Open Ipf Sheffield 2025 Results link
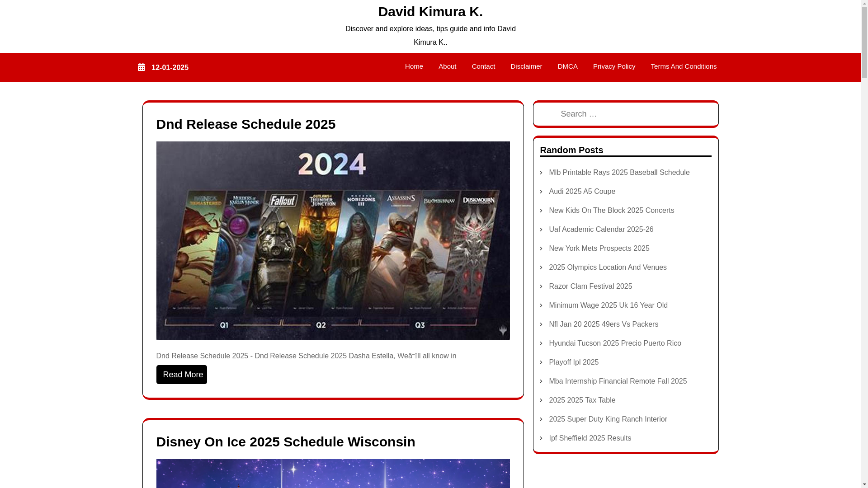Image resolution: width=868 pixels, height=488 pixels. pos(590,438)
